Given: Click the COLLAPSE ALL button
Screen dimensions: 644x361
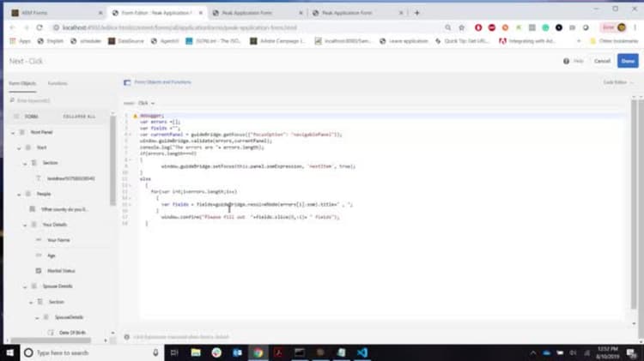Looking at the screenshot, I should tap(79, 117).
